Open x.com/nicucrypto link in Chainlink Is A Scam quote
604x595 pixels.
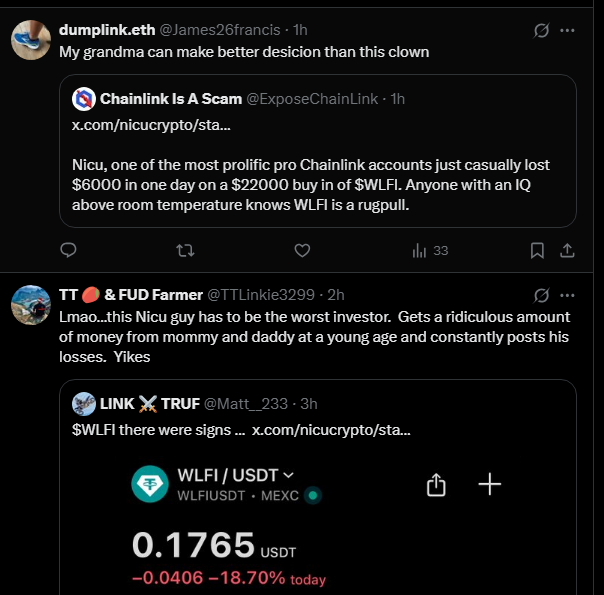click(151, 125)
